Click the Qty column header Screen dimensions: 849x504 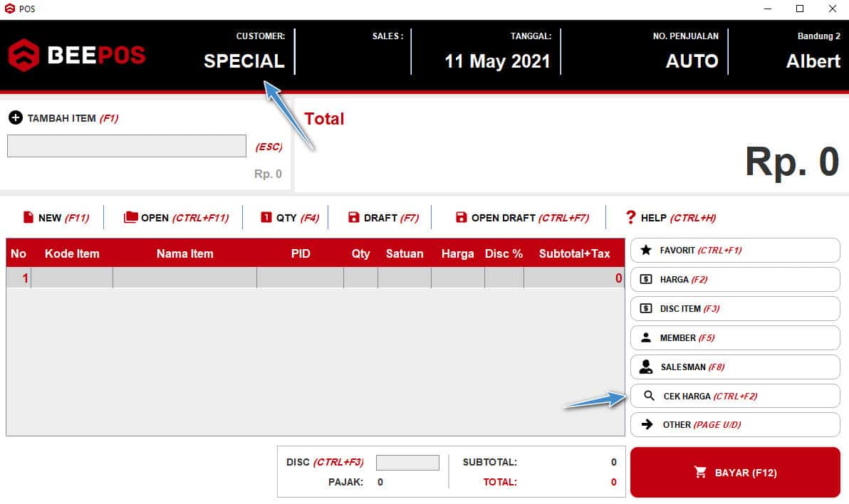pyautogui.click(x=360, y=253)
